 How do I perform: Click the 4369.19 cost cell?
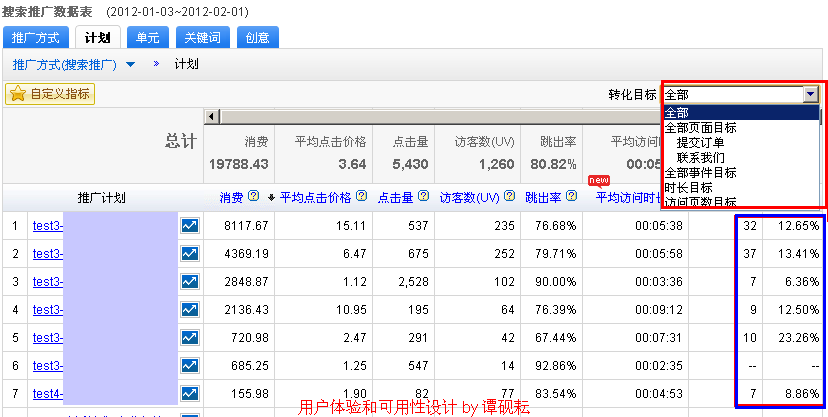click(246, 254)
